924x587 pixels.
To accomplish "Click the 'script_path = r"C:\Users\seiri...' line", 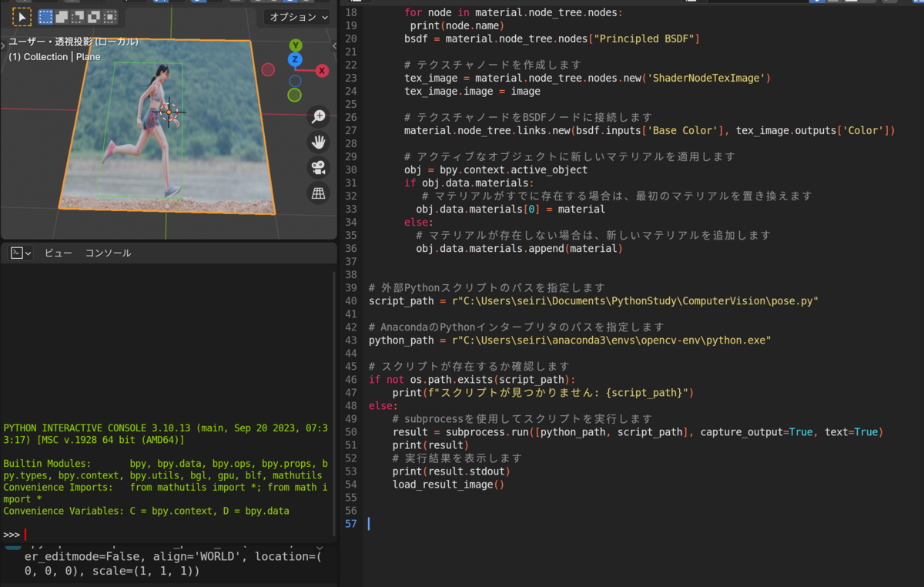I will 593,300.
